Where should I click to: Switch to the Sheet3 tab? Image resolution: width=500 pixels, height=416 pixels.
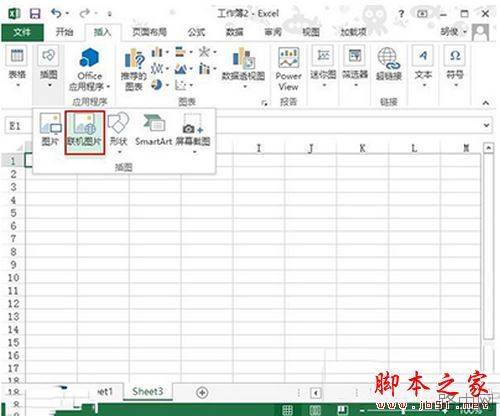point(147,391)
